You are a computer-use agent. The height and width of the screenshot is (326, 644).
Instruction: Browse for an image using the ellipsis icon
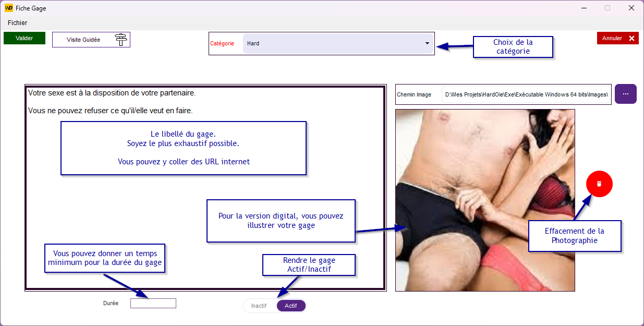coord(625,94)
